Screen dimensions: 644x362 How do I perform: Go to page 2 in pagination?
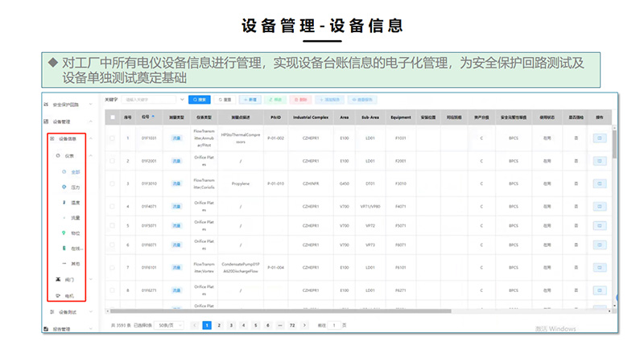[219, 325]
